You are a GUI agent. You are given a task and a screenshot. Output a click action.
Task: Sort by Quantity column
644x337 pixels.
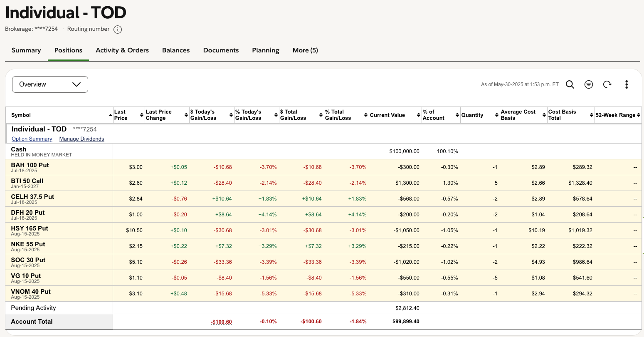click(x=497, y=115)
